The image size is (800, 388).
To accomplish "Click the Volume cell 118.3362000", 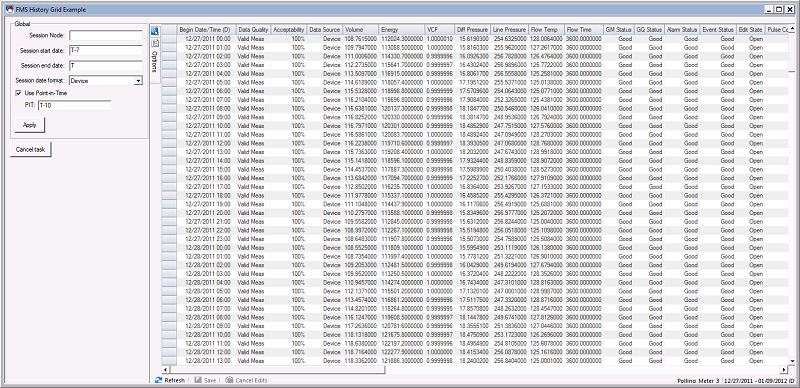I will pyautogui.click(x=361, y=361).
